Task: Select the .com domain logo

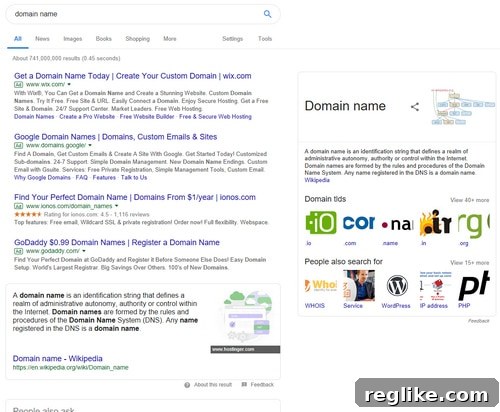Action: coord(359,223)
